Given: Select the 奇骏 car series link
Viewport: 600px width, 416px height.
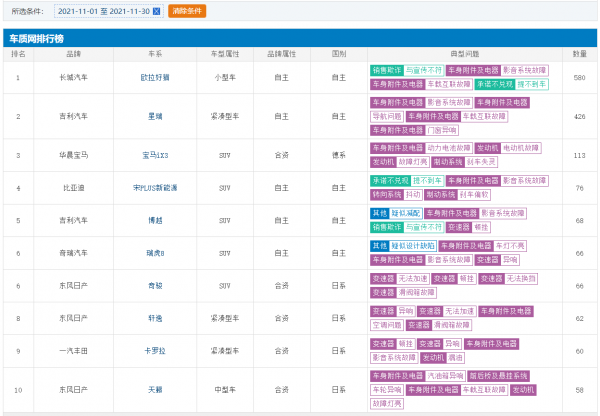Looking at the screenshot, I should click(155, 285).
